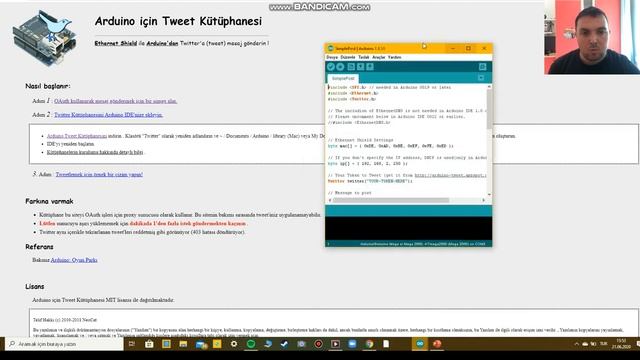Click the Save sketch icon in Arduino toolbar
The image size is (640, 360).
(370, 67)
